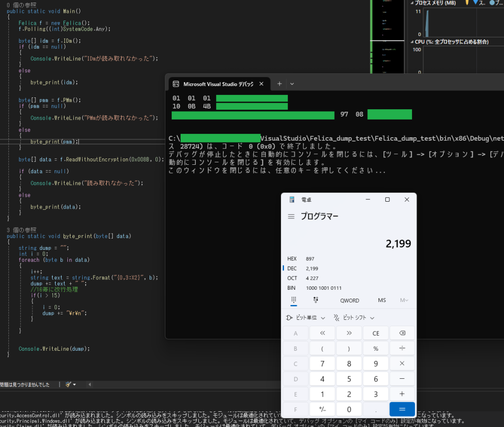This screenshot has width=504, height=427.
Task: Select the Microsoft Visual Studio debug console tab
Action: pos(218,84)
